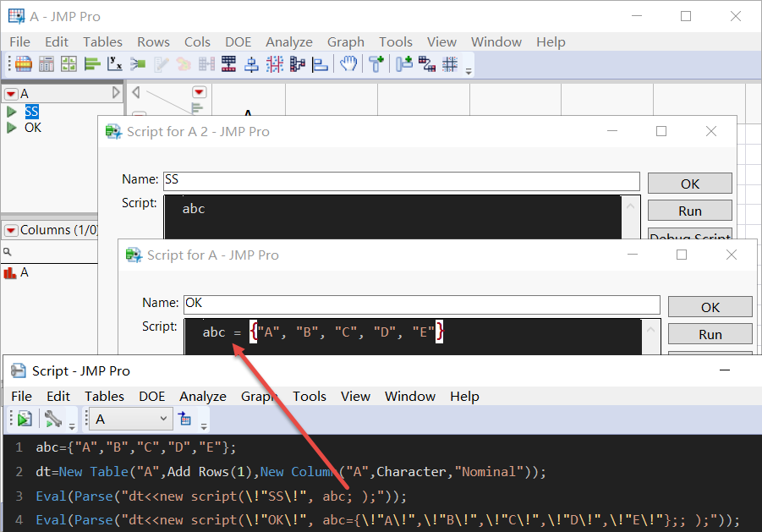Open the Analyze menu in the Script window
The width and height of the screenshot is (762, 532).
[203, 397]
